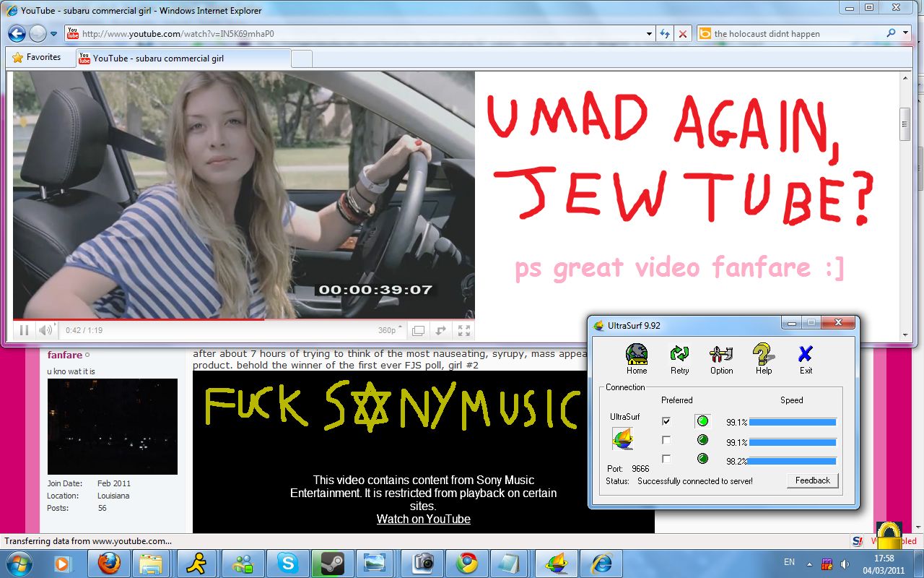924x578 pixels.
Task: Show hidden system tray icons arrow
Action: click(810, 564)
